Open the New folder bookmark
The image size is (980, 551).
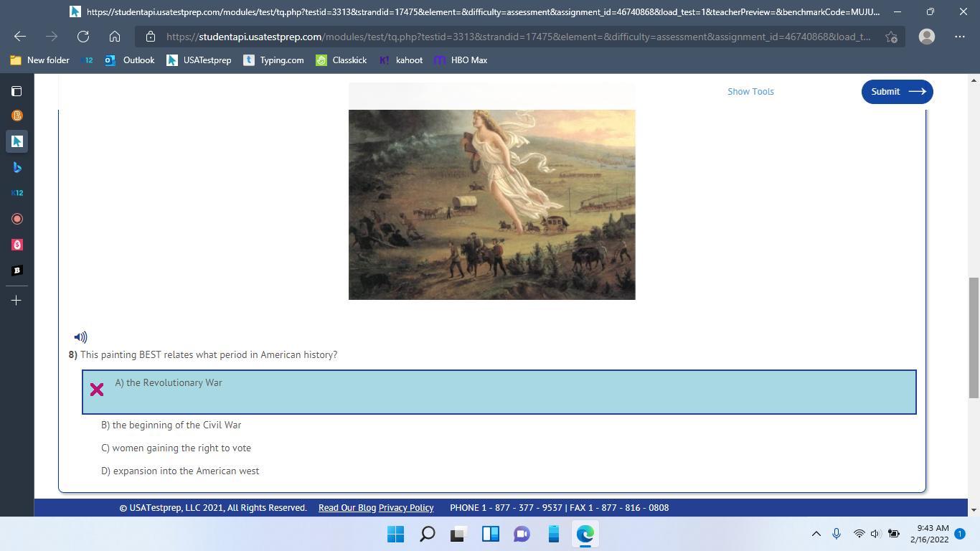(40, 60)
